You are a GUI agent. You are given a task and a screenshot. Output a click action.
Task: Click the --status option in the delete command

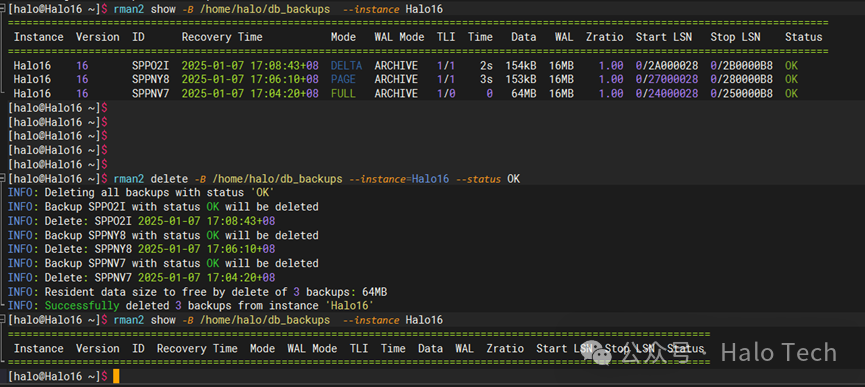point(478,179)
